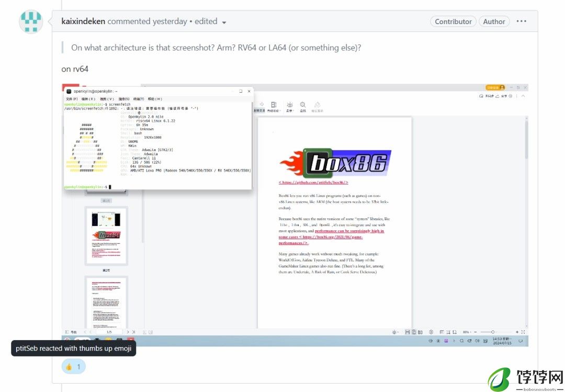Expand the taskbar tray chevron

pyautogui.click(x=454, y=341)
